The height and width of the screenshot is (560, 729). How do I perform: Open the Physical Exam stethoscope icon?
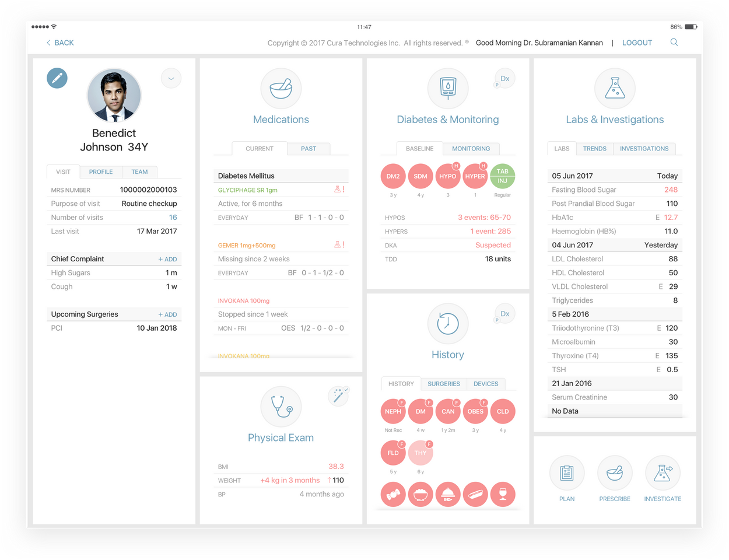pos(281,407)
